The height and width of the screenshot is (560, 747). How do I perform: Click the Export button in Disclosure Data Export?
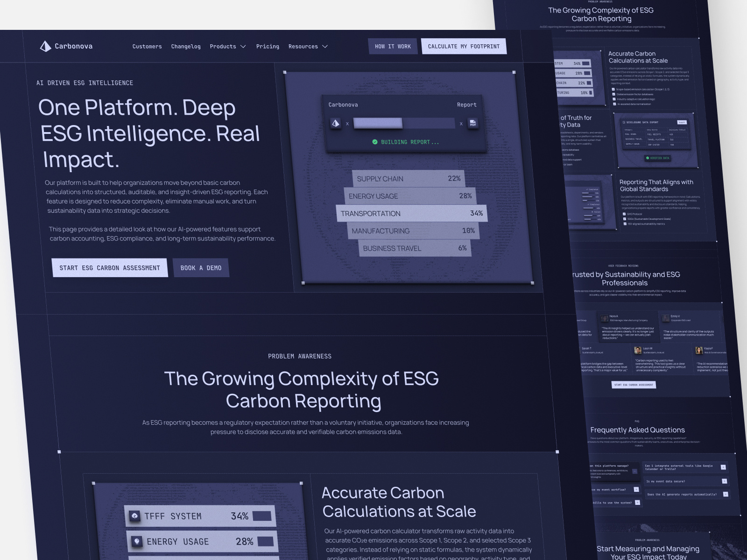(682, 122)
